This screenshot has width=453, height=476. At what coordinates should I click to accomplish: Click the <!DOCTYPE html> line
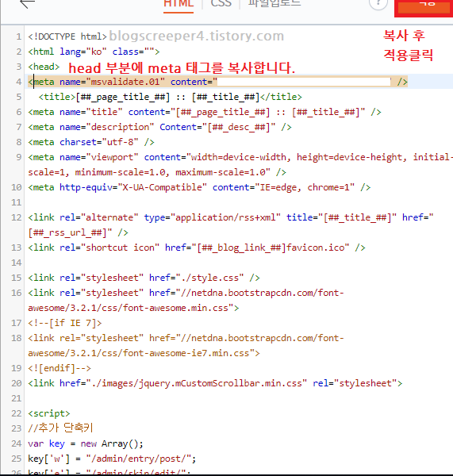pyautogui.click(x=67, y=36)
